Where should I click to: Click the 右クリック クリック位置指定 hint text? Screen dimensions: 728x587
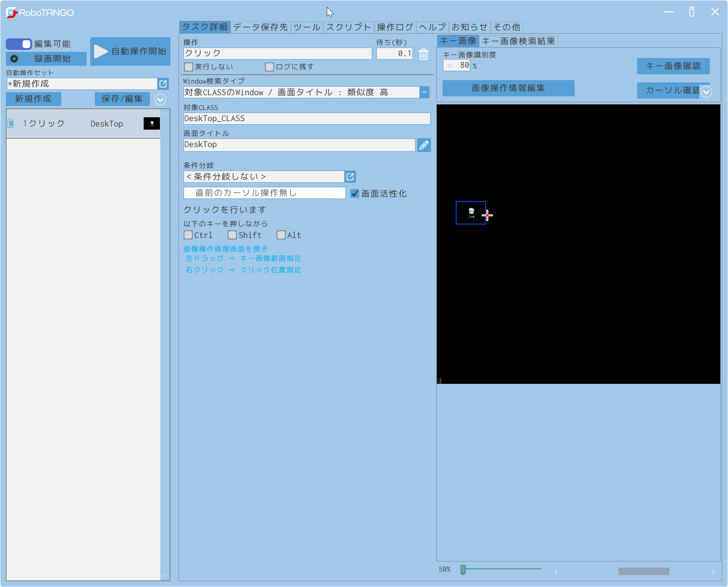(x=243, y=270)
